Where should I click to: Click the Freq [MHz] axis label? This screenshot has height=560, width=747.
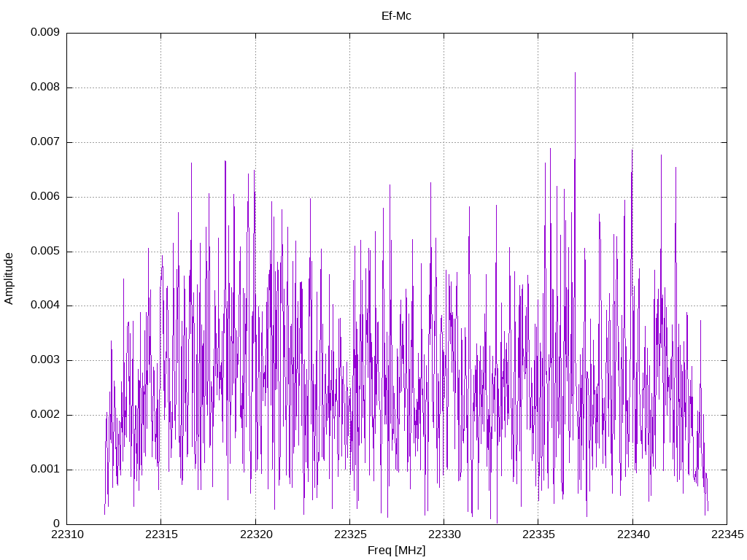pyautogui.click(x=396, y=550)
